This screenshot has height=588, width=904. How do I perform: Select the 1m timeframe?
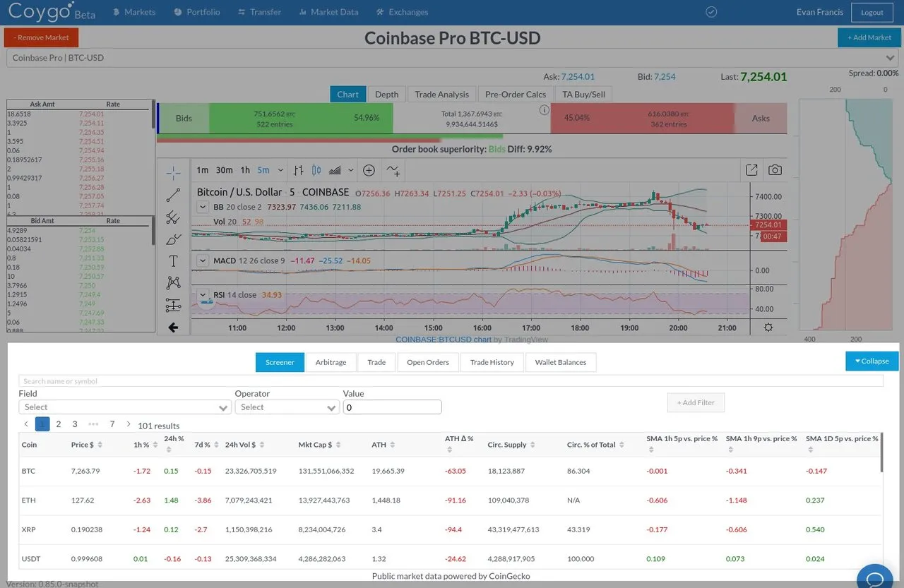coord(203,170)
